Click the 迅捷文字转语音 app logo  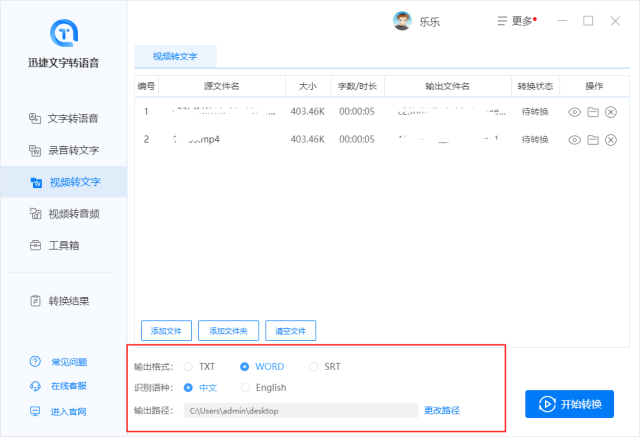pyautogui.click(x=64, y=32)
